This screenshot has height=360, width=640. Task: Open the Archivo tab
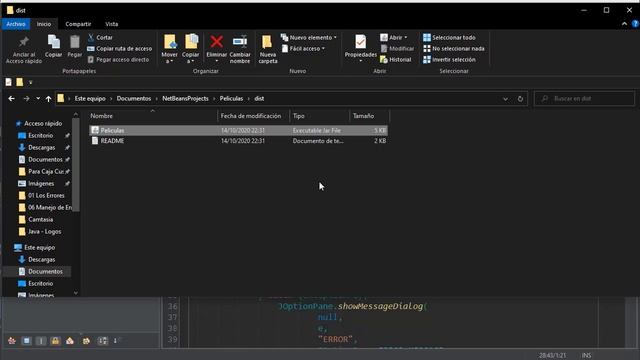point(16,24)
